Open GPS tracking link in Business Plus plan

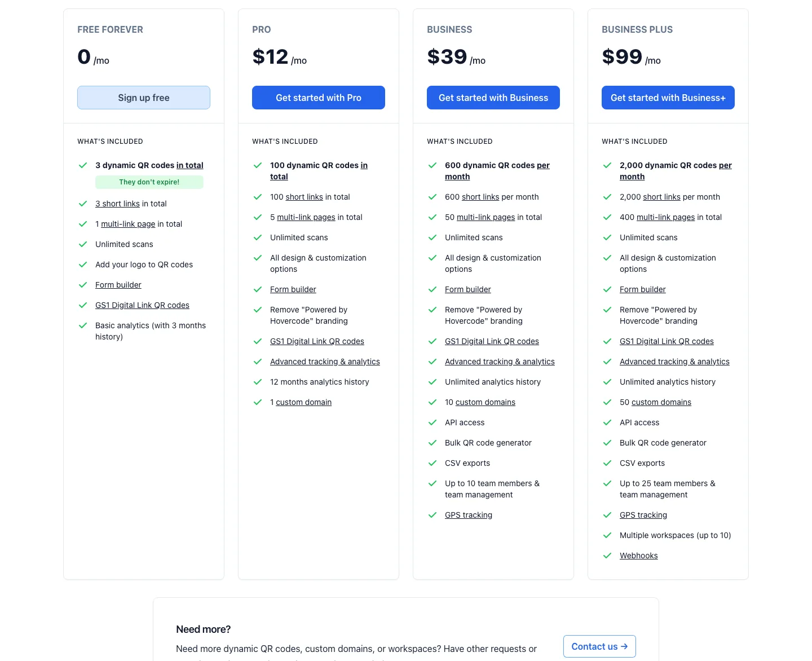pyautogui.click(x=643, y=515)
